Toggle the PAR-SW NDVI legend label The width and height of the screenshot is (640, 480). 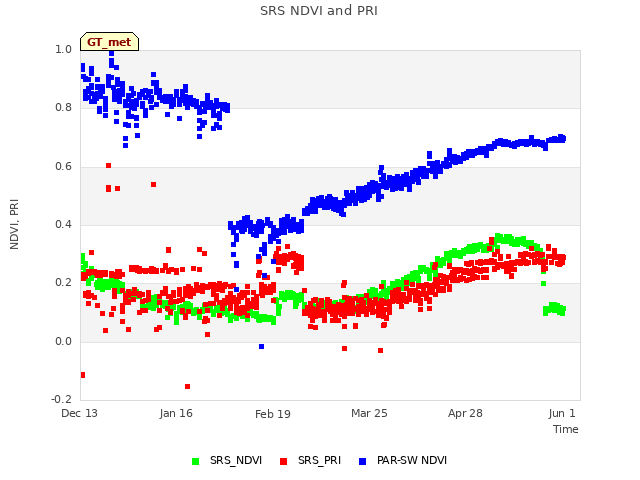(412, 460)
